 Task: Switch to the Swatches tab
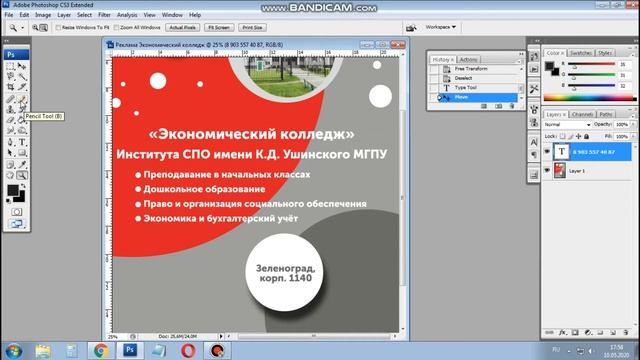pos(580,53)
